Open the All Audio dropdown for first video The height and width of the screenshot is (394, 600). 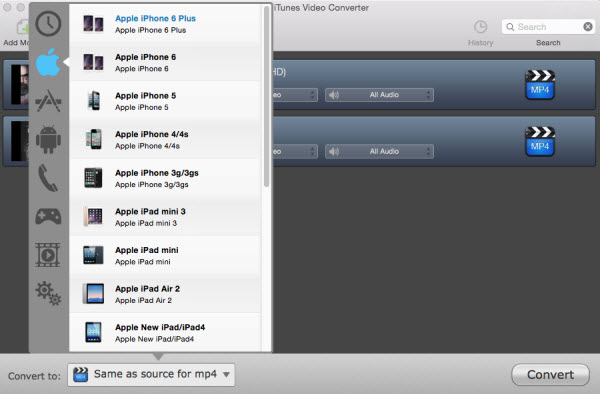(x=379, y=95)
